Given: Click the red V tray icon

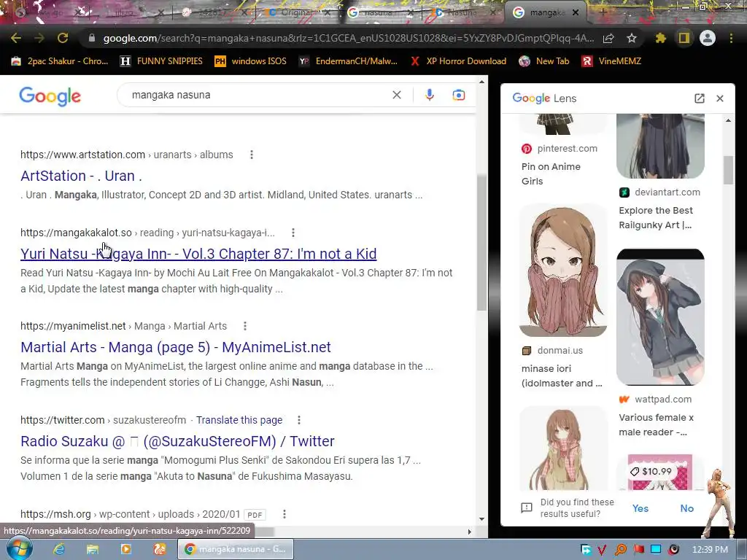Looking at the screenshot, I should point(602,550).
